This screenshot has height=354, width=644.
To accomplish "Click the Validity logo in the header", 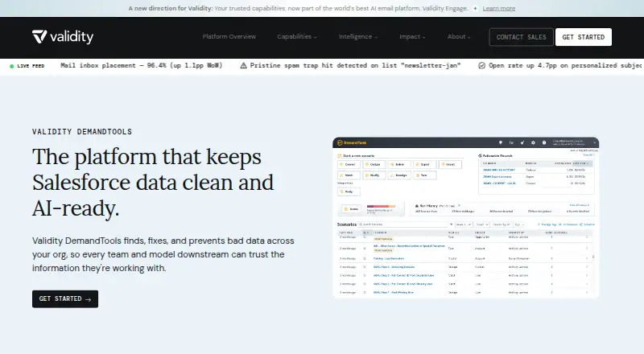I will tap(63, 37).
